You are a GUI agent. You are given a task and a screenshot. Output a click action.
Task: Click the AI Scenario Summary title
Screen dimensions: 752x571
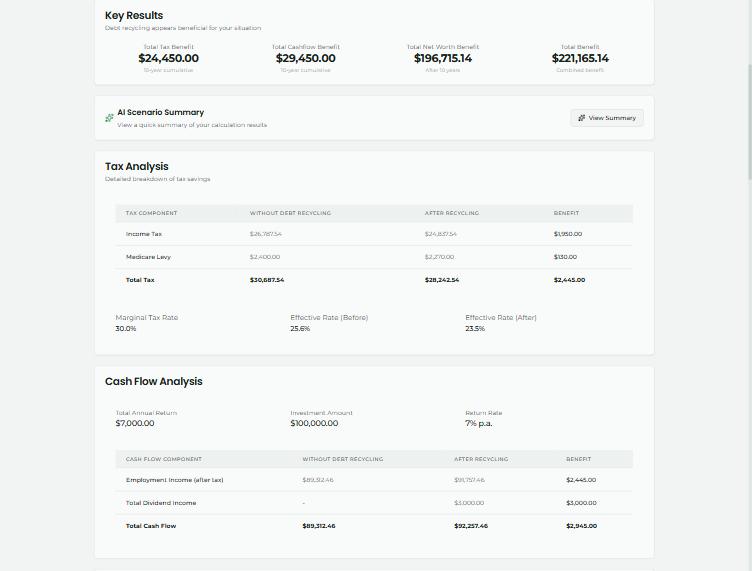pos(161,112)
